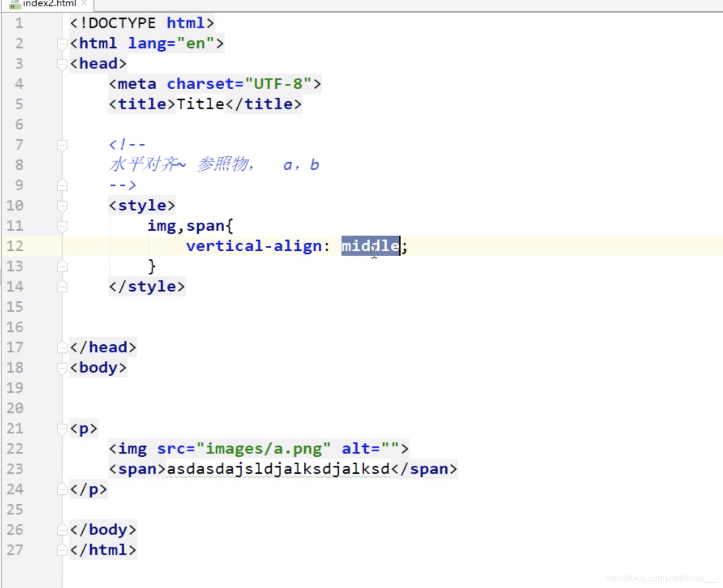Click the '<p>' opening tag

click(x=84, y=429)
